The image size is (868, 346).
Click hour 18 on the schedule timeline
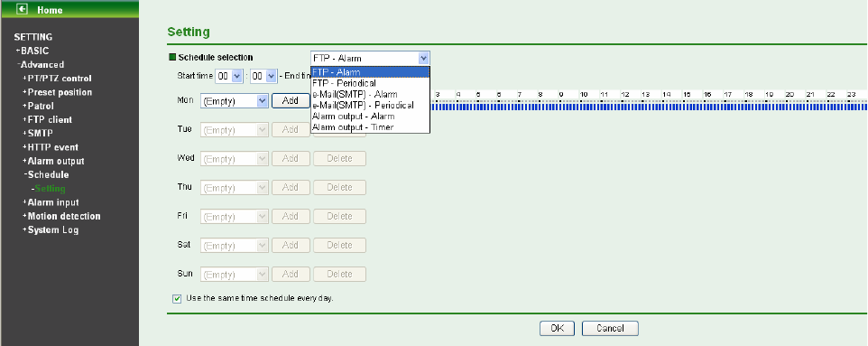click(x=748, y=95)
